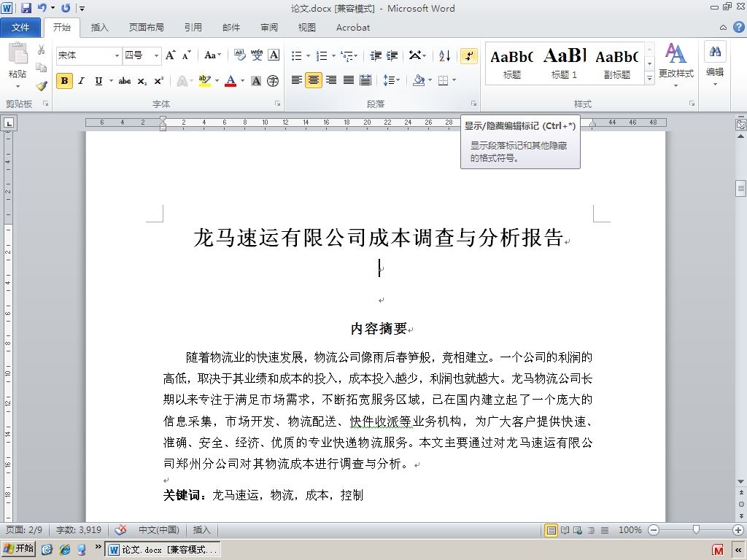
Task: Click the Help question mark icon
Action: coord(738,27)
